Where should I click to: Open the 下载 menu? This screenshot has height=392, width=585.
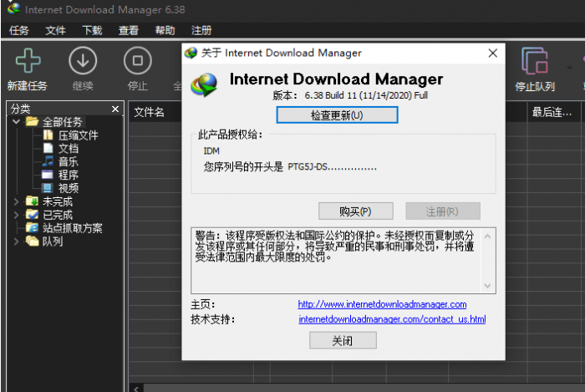tap(92, 30)
